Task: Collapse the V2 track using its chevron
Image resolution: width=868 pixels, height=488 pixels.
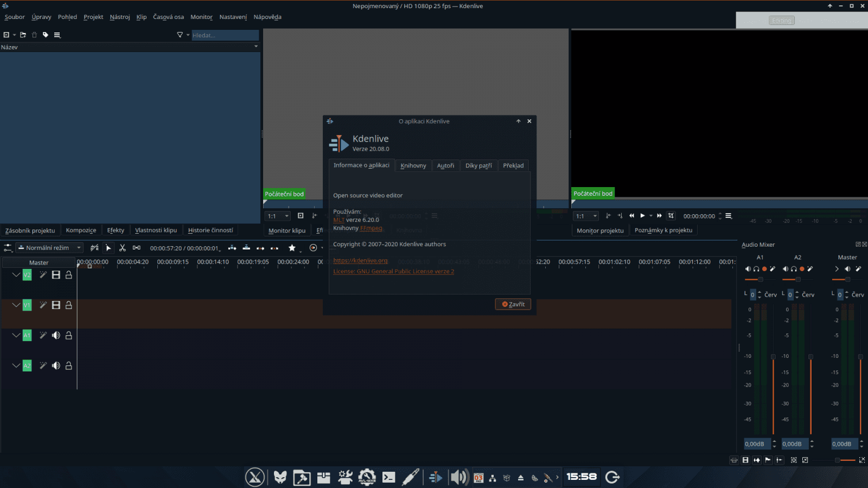Action: pos(16,275)
